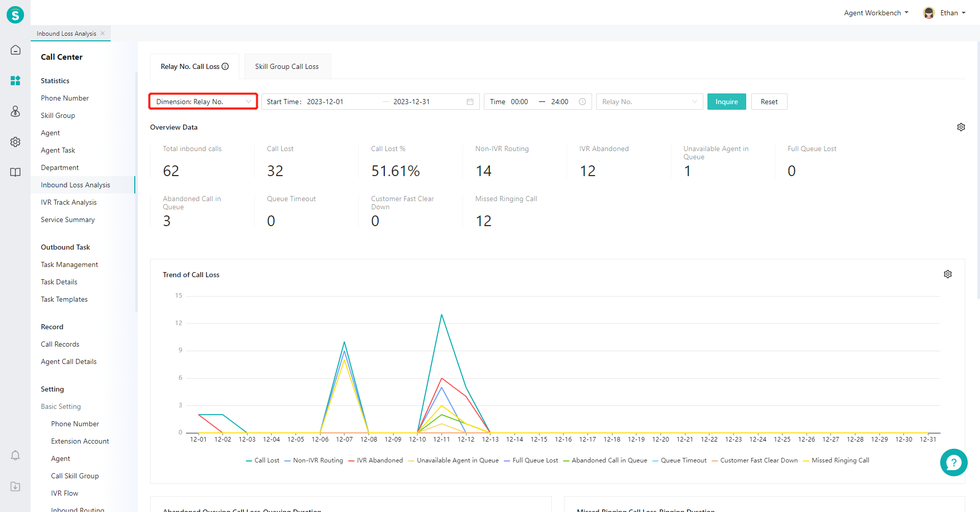Toggle Queue Timeout legend item
The height and width of the screenshot is (512, 980).
click(679, 460)
